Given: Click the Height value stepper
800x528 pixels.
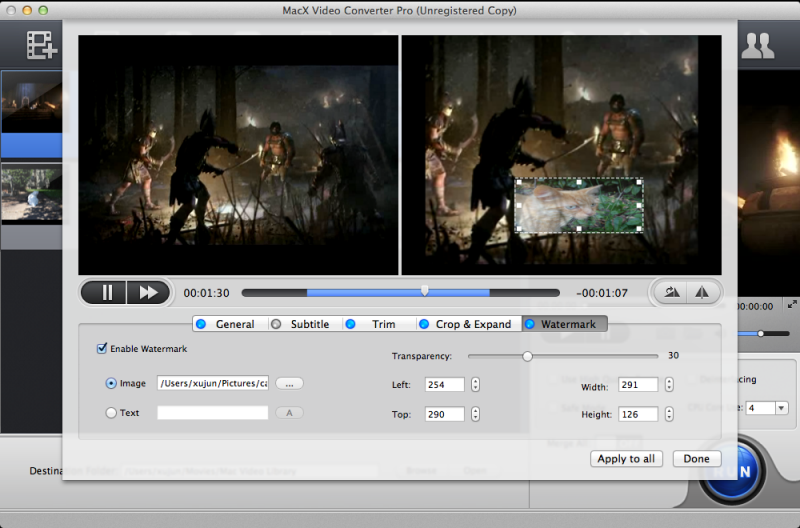Looking at the screenshot, I should [669, 414].
